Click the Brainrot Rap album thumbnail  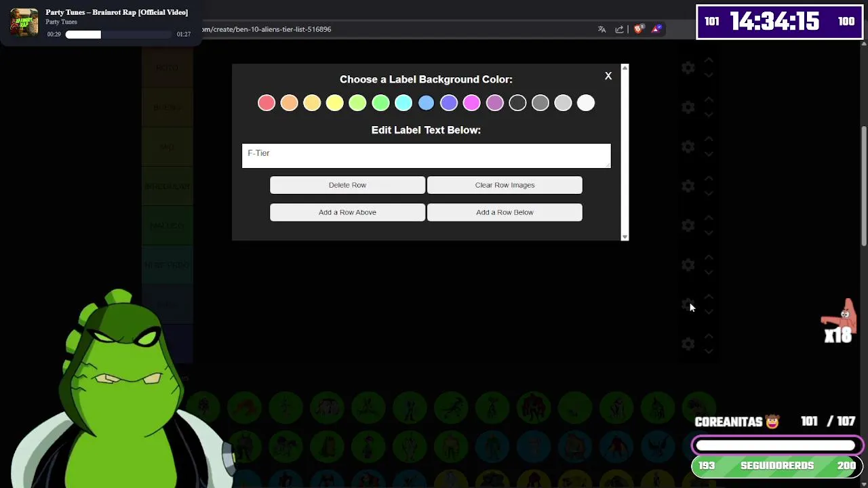pos(24,22)
